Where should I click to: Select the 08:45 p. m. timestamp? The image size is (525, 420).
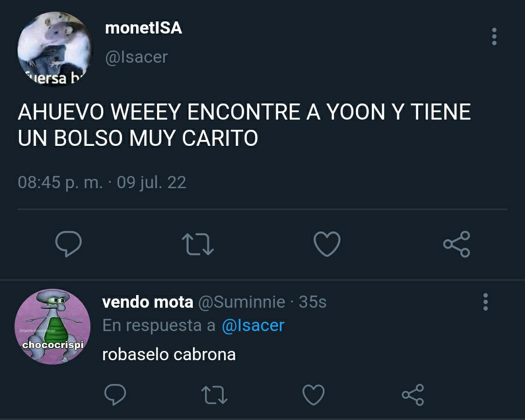60,183
